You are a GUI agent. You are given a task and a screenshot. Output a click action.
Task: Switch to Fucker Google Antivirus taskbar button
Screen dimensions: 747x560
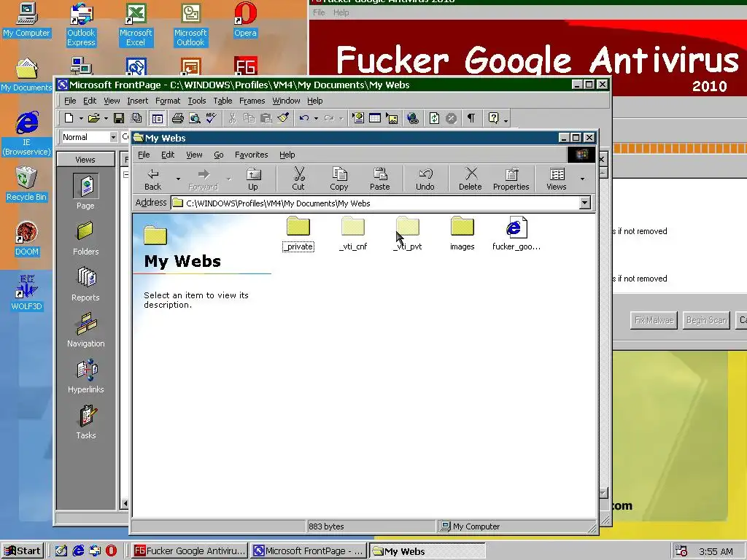(190, 551)
